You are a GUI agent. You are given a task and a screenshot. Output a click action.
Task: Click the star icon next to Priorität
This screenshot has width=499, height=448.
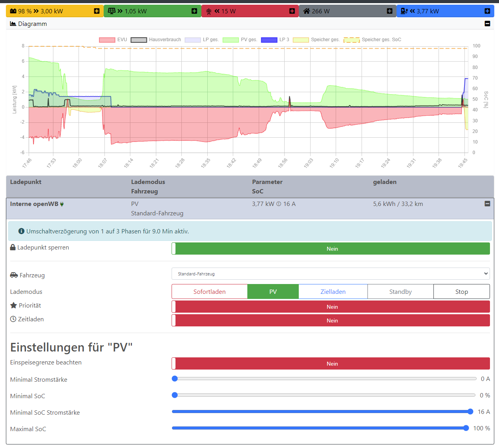pyautogui.click(x=13, y=306)
